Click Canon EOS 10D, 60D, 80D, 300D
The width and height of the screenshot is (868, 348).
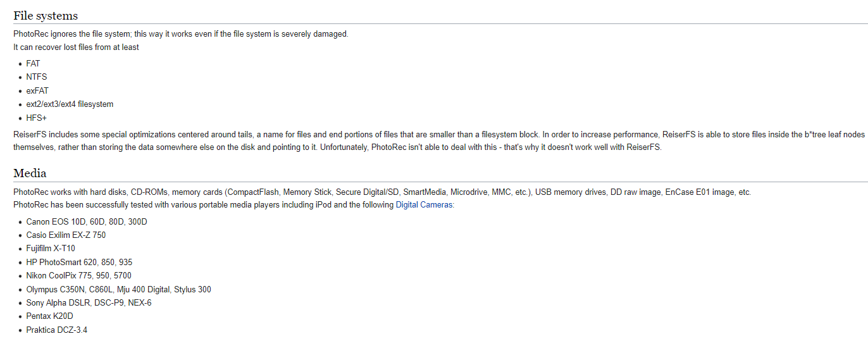87,222
